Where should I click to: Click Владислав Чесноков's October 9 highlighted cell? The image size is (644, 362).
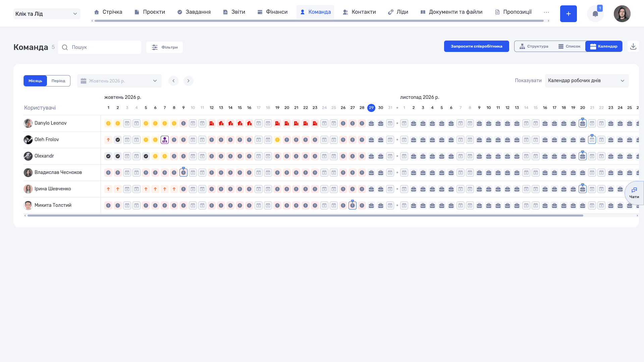[183, 173]
